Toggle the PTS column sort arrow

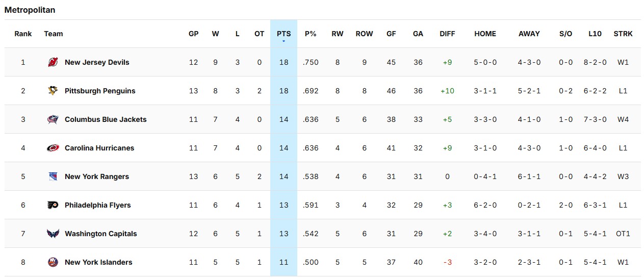click(284, 41)
